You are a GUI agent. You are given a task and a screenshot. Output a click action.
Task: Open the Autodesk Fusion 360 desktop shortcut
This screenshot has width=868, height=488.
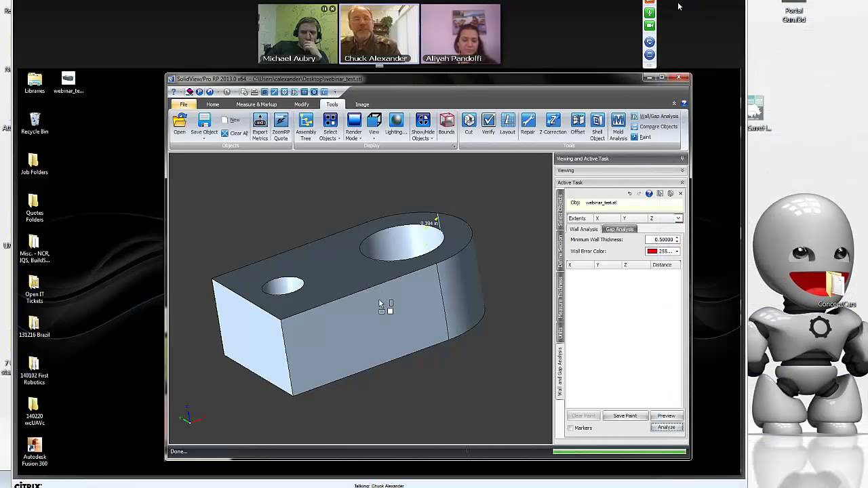35,452
